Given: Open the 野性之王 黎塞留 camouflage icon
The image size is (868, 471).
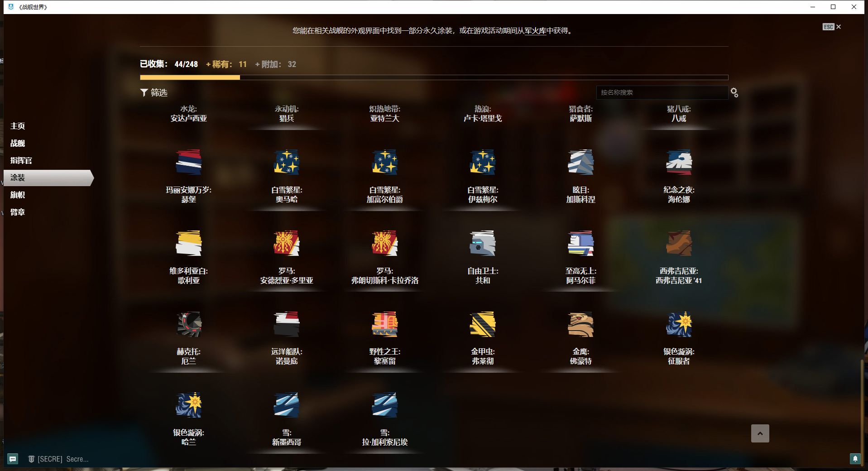Looking at the screenshot, I should [384, 324].
